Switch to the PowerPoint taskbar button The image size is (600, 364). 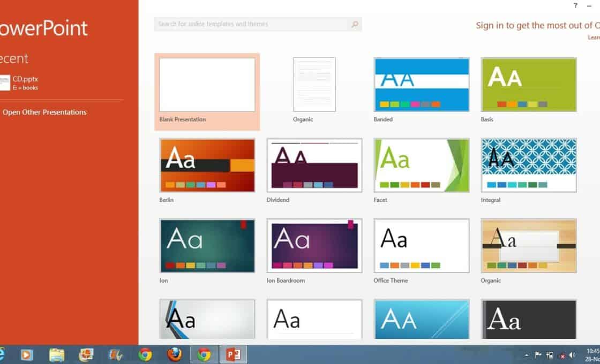click(x=233, y=354)
